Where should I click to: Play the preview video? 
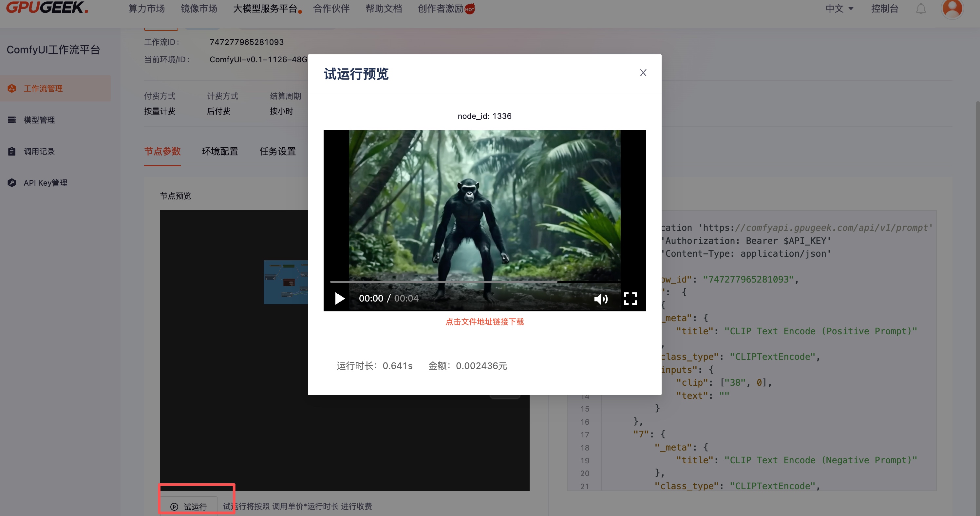[340, 299]
